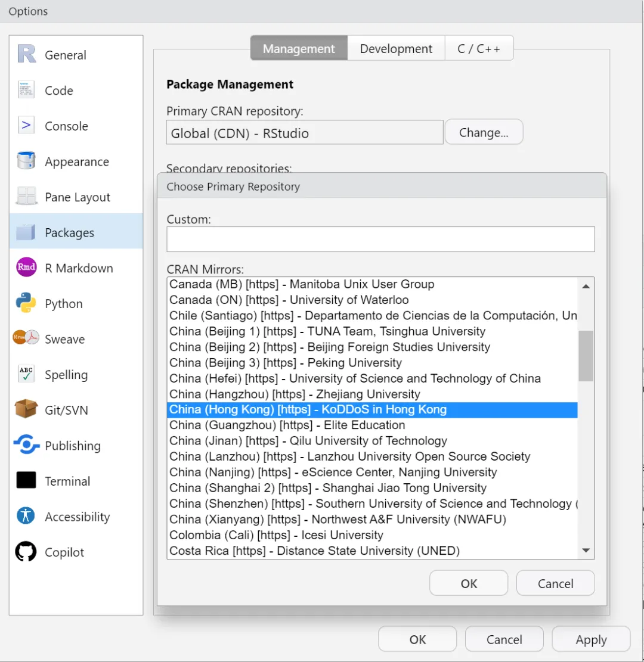Open Console settings via its prompt icon
This screenshot has width=644, height=662.
pos(26,125)
